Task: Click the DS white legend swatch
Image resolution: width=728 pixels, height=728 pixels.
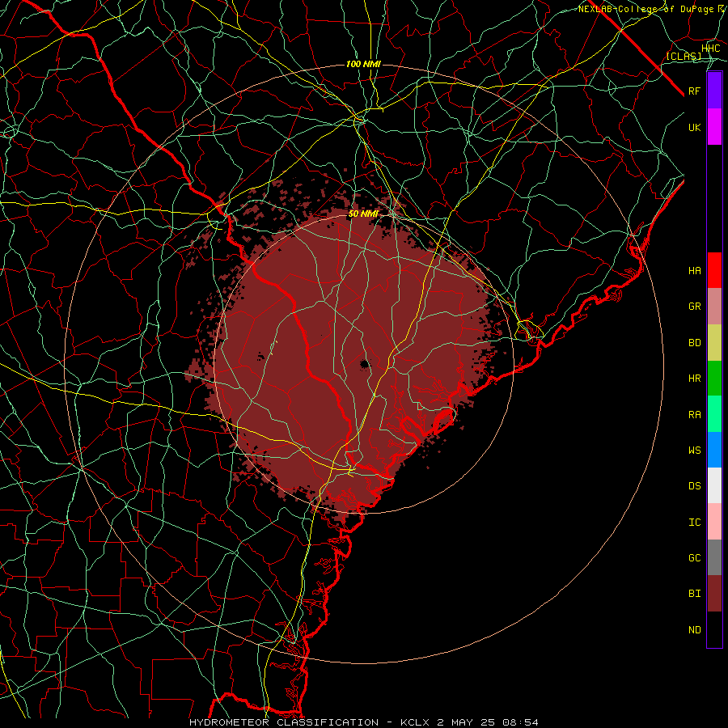Action: click(714, 485)
